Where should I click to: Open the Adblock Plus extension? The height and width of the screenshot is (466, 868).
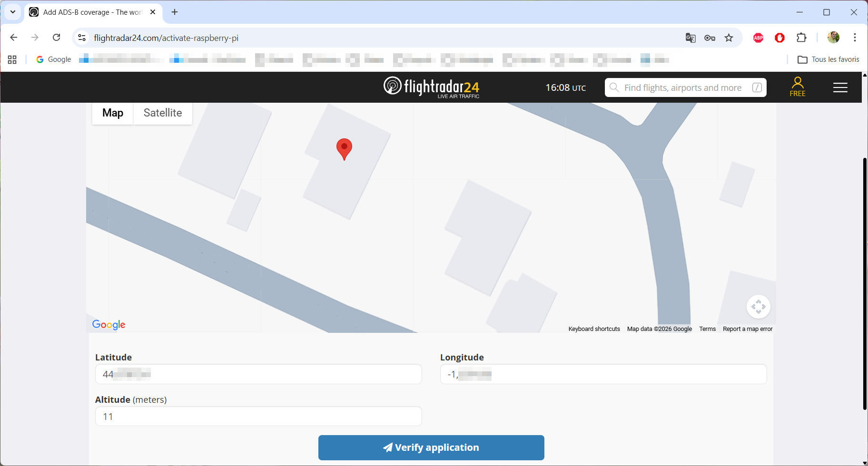coord(759,38)
